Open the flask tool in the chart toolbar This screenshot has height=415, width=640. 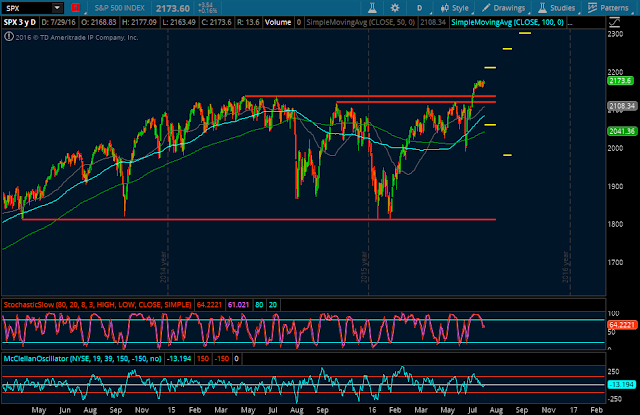[372, 8]
